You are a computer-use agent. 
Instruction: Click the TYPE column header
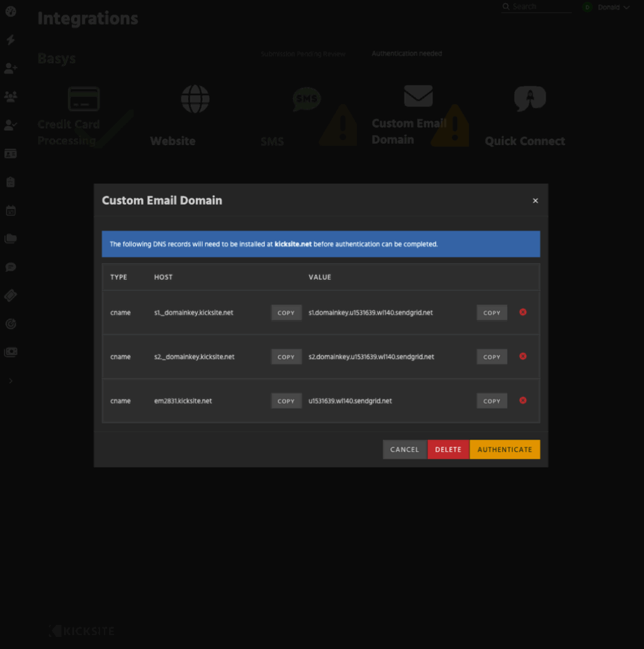119,278
